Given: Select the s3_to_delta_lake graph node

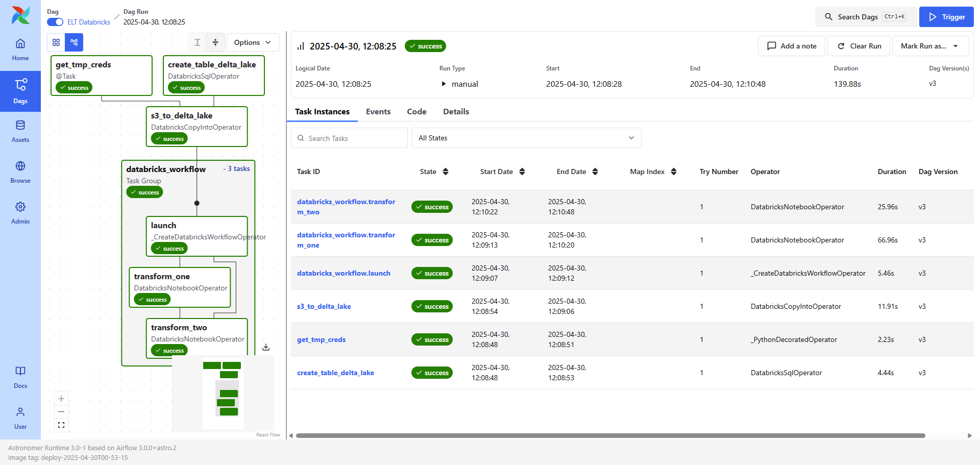Looking at the screenshot, I should (197, 127).
